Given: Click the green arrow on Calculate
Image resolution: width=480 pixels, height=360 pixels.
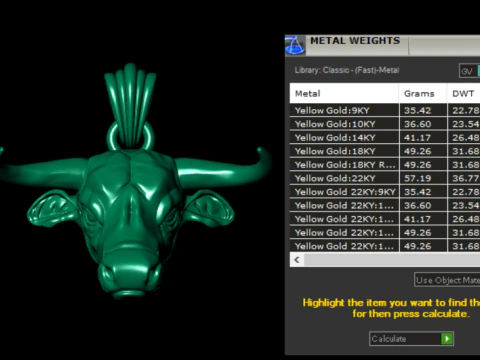Looking at the screenshot, I should point(447,339).
